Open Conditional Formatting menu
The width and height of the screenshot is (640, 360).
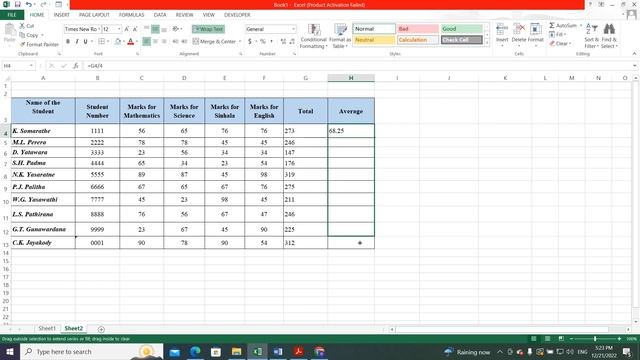313,36
